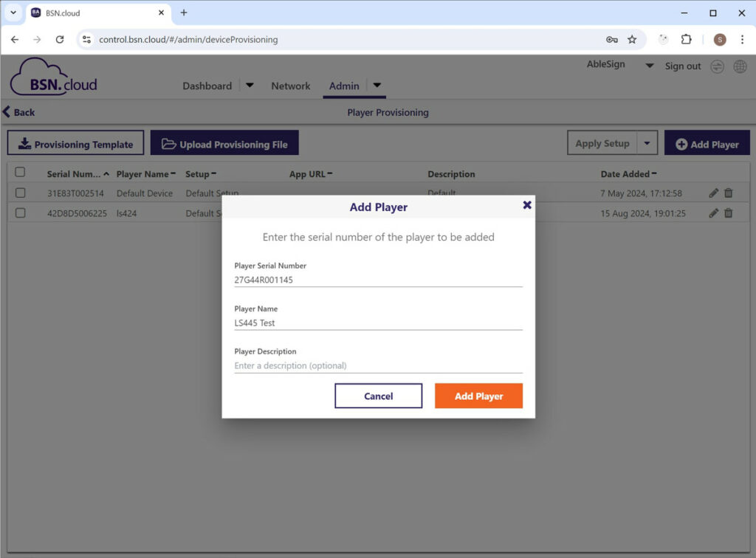Delete the ls424 player using trash icon
This screenshot has height=558, width=756.
point(728,213)
